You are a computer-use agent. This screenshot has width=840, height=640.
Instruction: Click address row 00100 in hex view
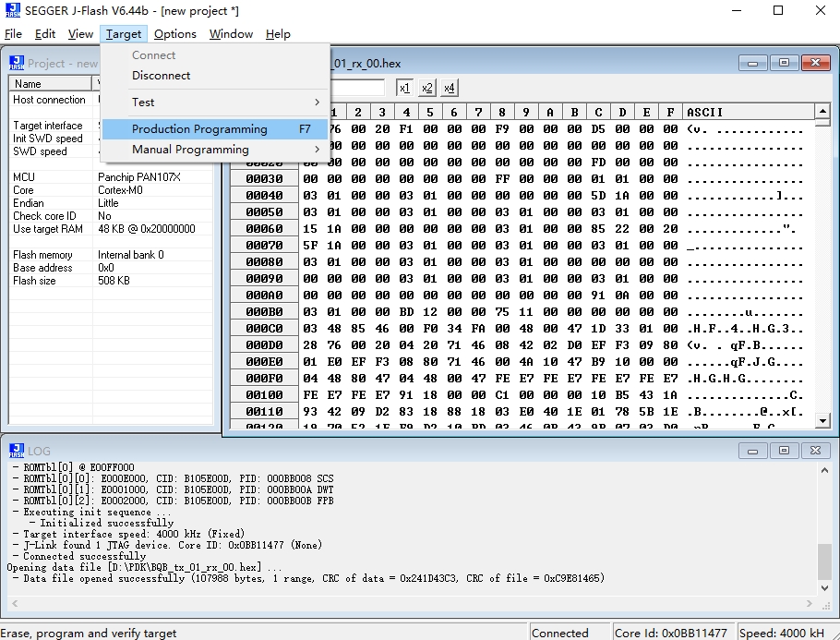coord(264,395)
